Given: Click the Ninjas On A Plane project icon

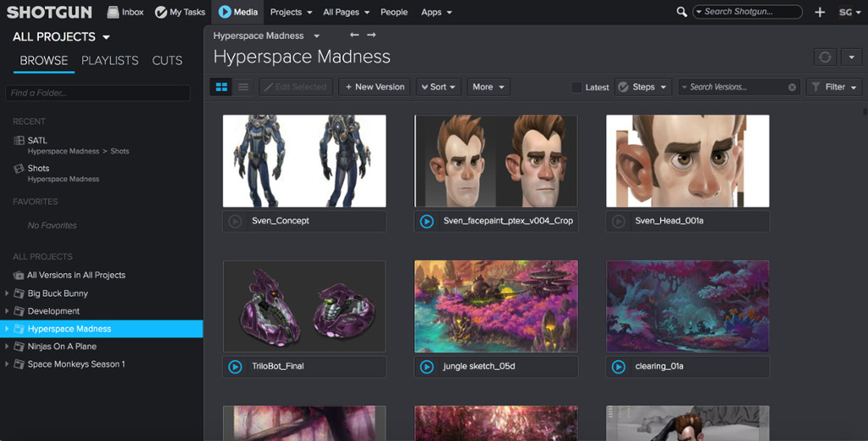Looking at the screenshot, I should (x=19, y=346).
